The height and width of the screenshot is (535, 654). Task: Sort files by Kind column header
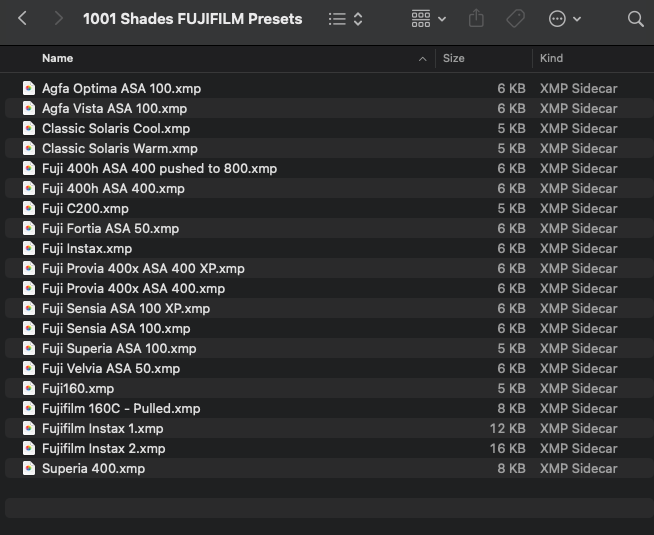[551, 59]
